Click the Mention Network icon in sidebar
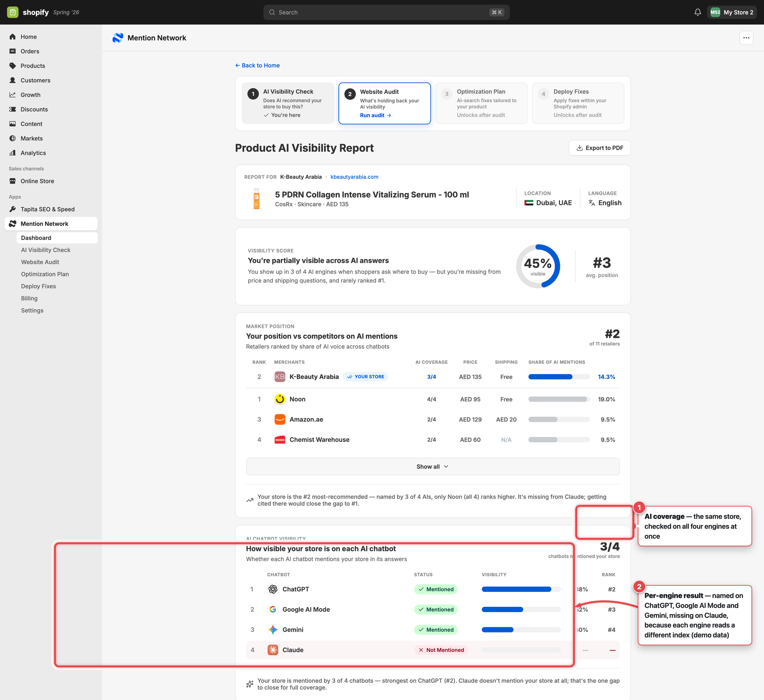This screenshot has height=700, width=764. tap(13, 224)
